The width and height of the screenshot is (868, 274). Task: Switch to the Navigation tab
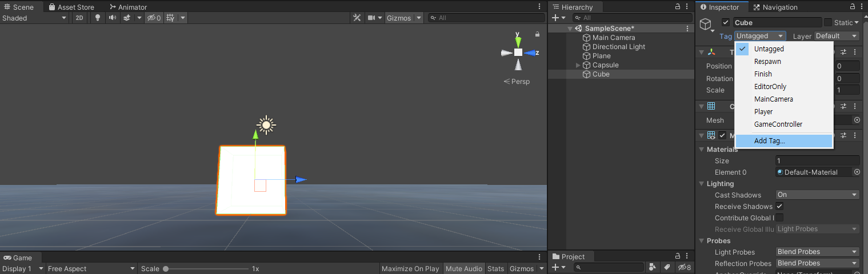point(775,7)
